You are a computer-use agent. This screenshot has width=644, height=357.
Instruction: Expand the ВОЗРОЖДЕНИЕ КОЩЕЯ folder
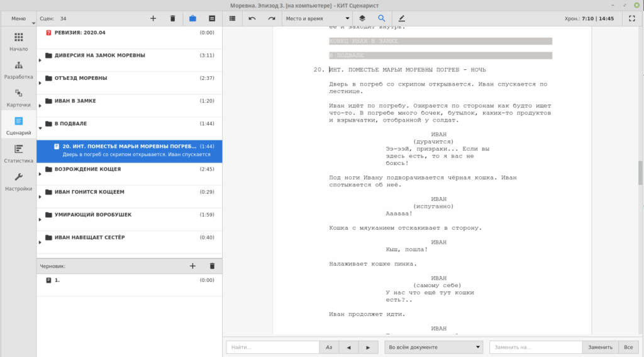[40, 174]
